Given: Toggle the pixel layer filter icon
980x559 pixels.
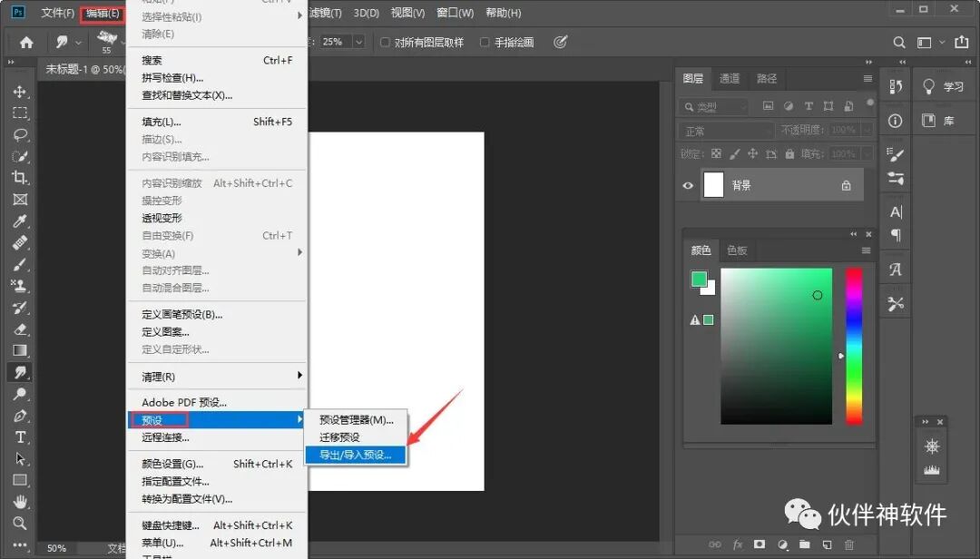Looking at the screenshot, I should pos(769,106).
